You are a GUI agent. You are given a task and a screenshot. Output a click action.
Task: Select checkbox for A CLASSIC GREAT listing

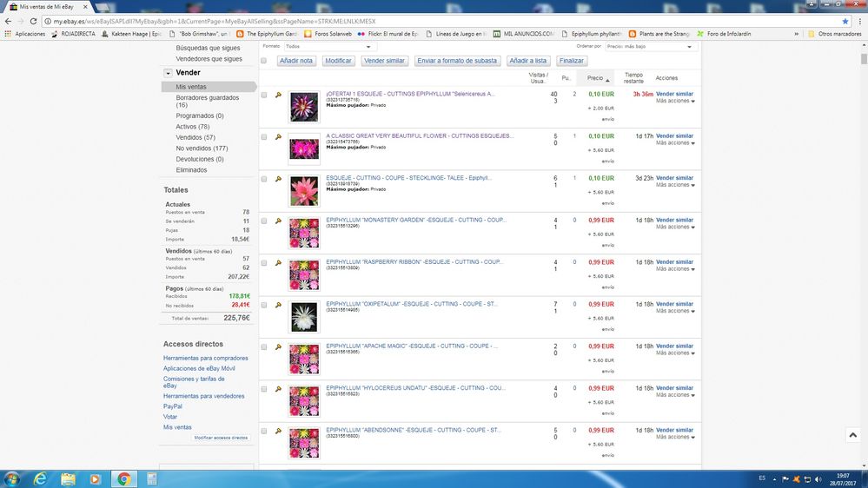click(x=264, y=137)
